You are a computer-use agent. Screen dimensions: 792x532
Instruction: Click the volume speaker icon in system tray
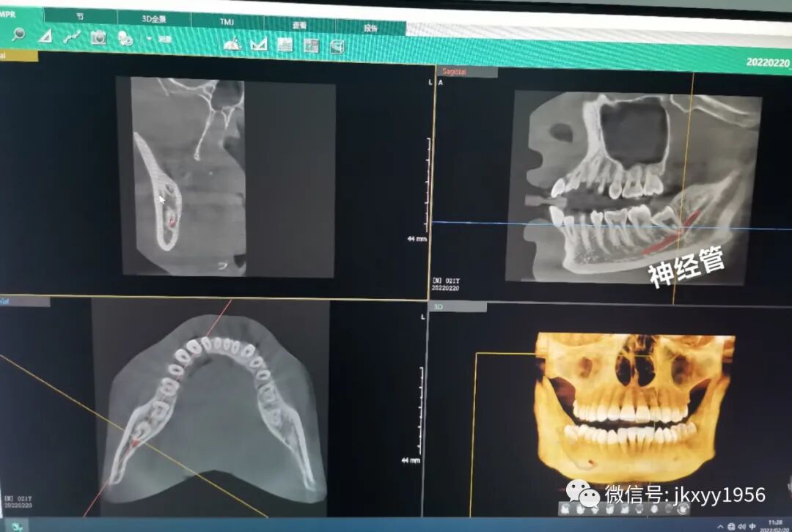[742, 527]
